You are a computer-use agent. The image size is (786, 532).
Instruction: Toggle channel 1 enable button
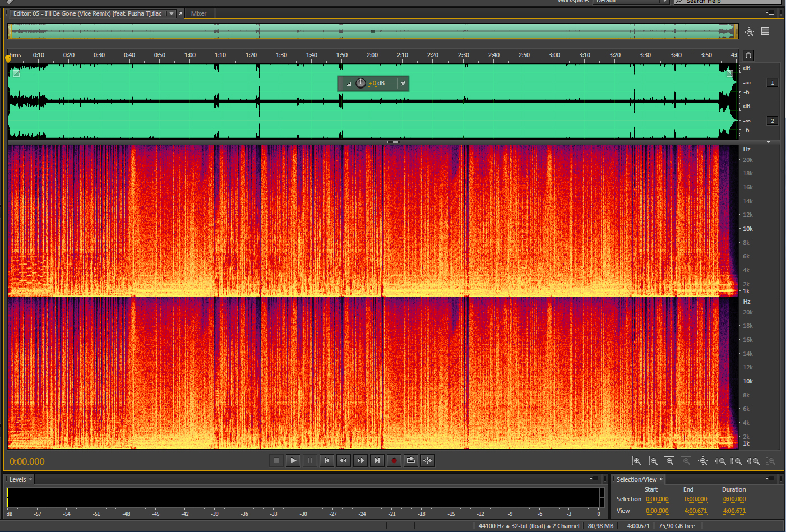773,82
